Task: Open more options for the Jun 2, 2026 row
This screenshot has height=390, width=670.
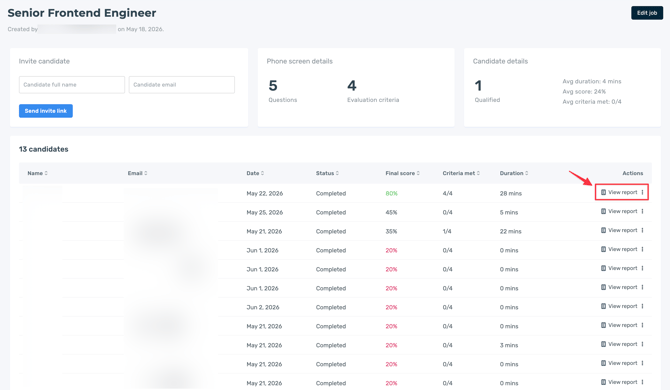Action: pos(642,306)
